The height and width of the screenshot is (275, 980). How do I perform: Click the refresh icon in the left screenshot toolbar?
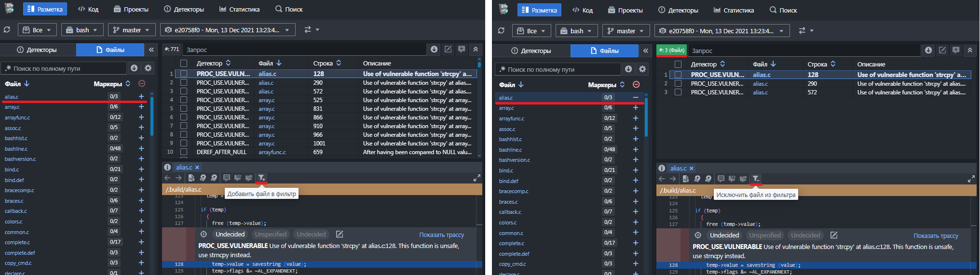[7, 30]
